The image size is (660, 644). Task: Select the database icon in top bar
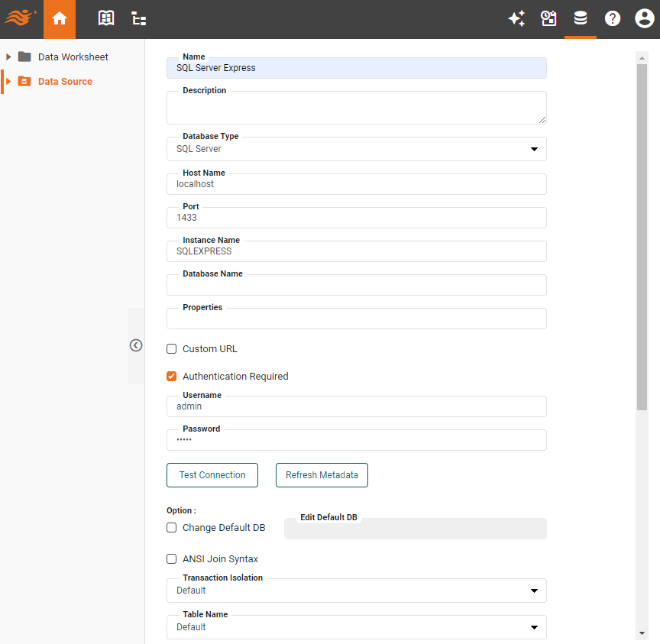point(581,18)
